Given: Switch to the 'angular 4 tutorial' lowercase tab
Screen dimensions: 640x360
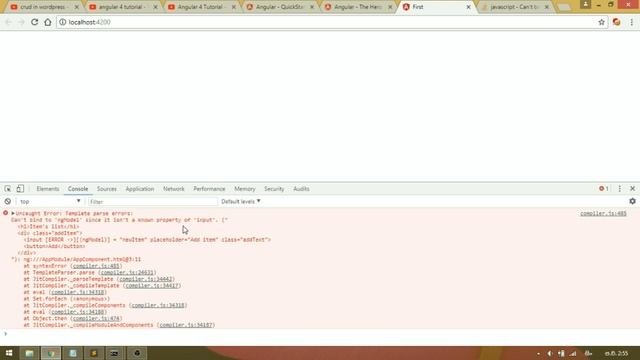Looking at the screenshot, I should click(x=121, y=7).
